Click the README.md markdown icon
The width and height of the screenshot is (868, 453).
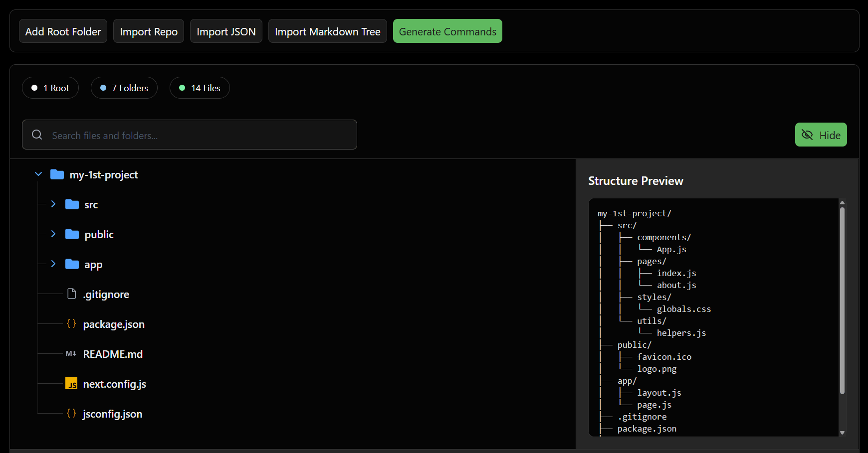[71, 354]
